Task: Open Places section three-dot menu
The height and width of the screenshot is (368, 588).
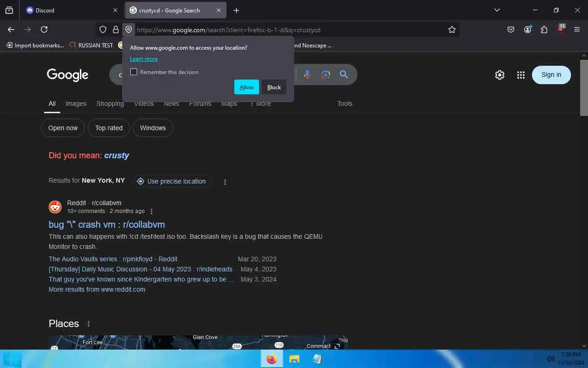Action: pyautogui.click(x=89, y=324)
